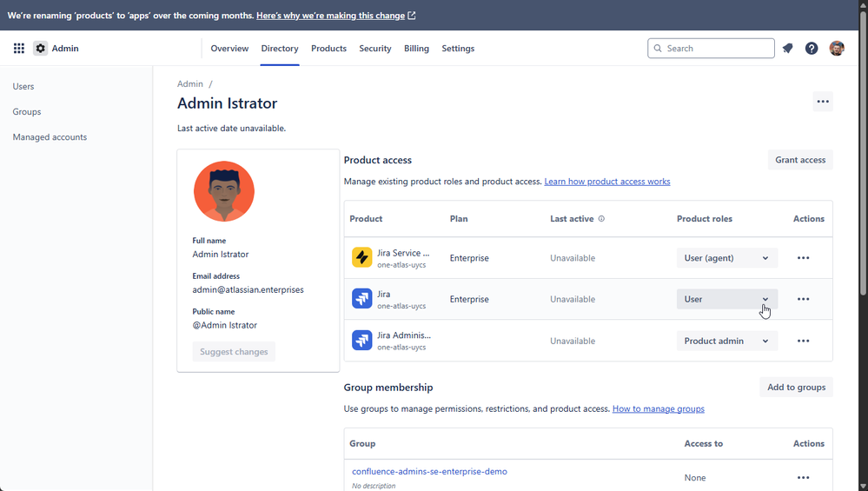
Task: Click Admin Istrator's large avatar picture
Action: [x=223, y=191]
